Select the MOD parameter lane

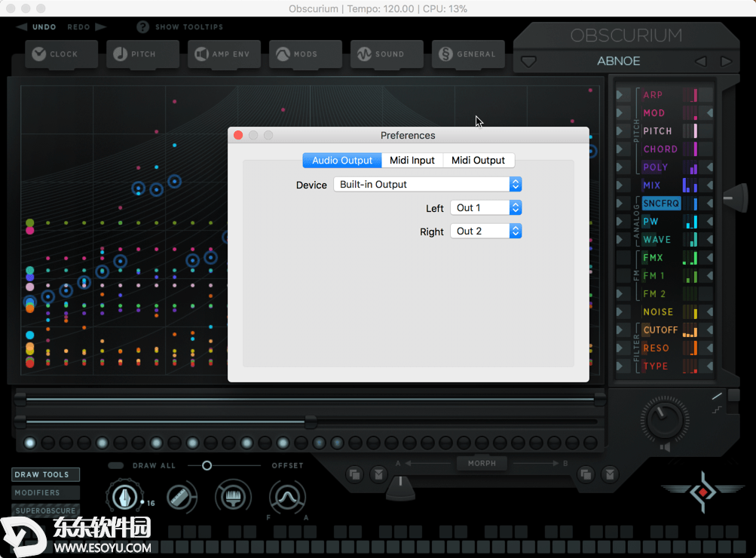coord(653,113)
